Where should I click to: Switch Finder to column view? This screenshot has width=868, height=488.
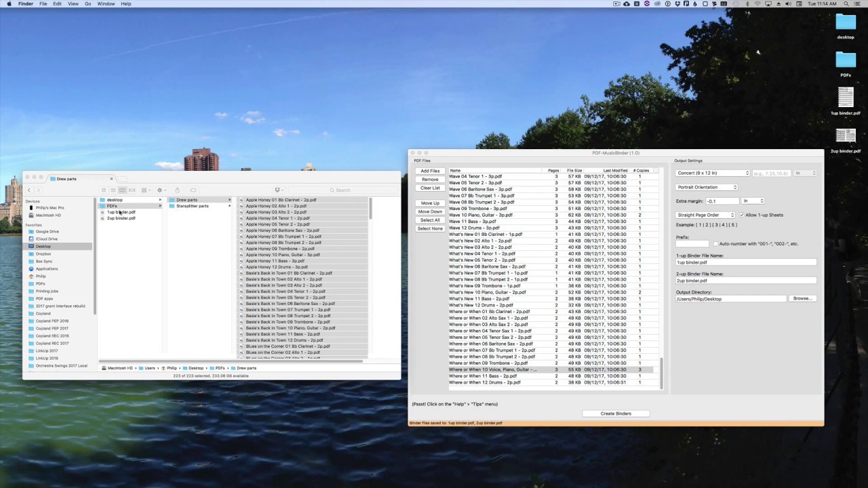click(x=122, y=190)
